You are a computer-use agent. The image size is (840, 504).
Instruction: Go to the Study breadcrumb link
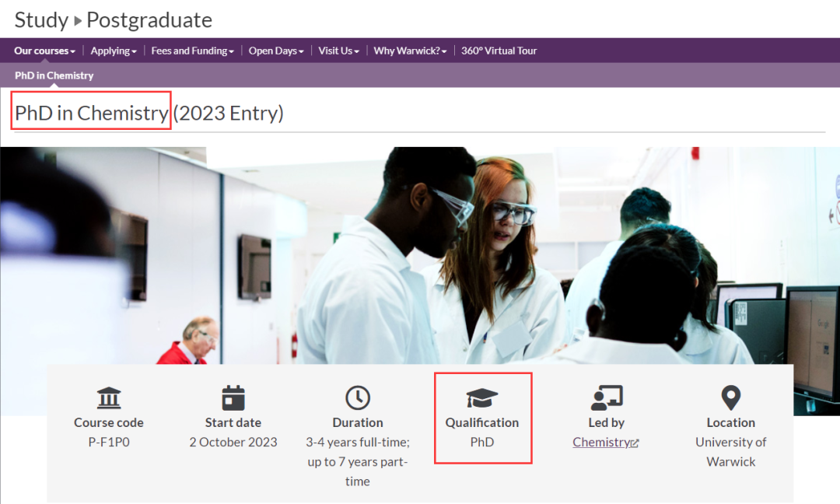click(41, 20)
